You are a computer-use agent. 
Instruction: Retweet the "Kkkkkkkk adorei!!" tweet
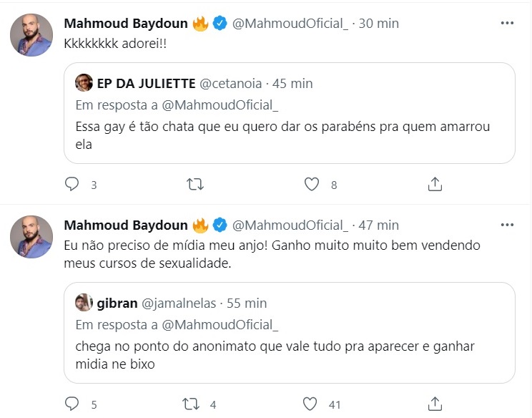tap(194, 185)
